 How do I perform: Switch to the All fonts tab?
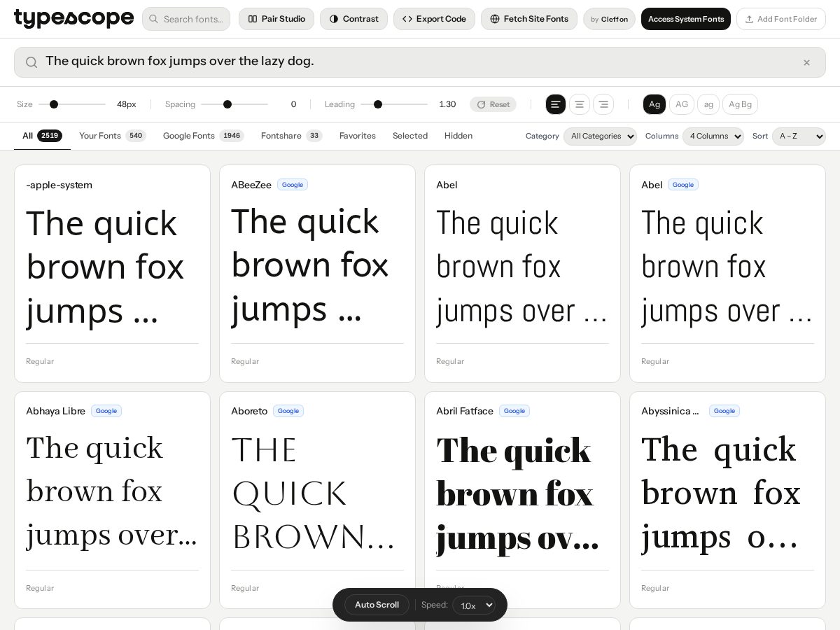click(x=42, y=136)
